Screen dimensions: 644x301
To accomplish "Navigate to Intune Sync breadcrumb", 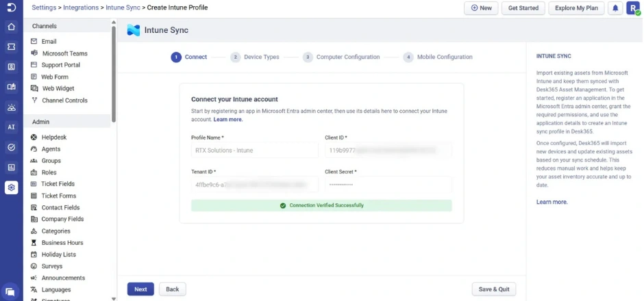I will [123, 8].
